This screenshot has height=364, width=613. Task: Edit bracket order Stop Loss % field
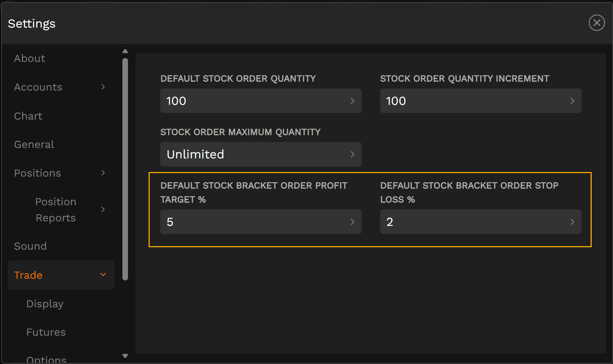click(480, 222)
